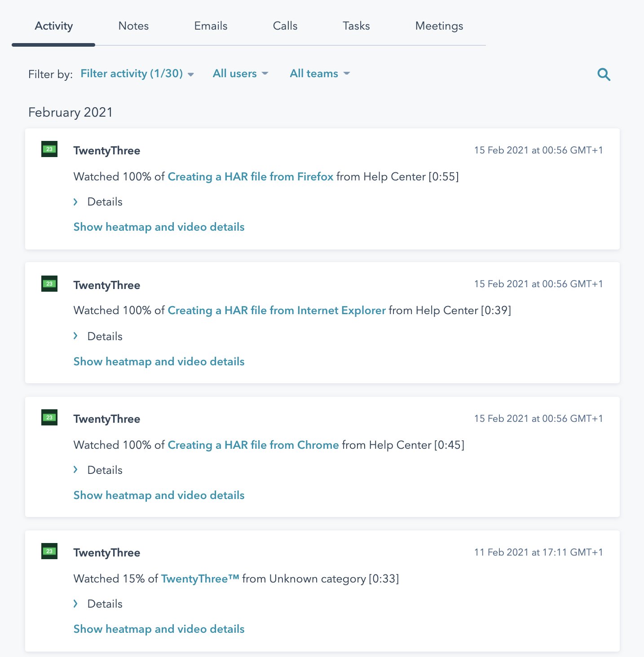Click TwentyThree name on 11 Feb card
The image size is (644, 657).
107,553
